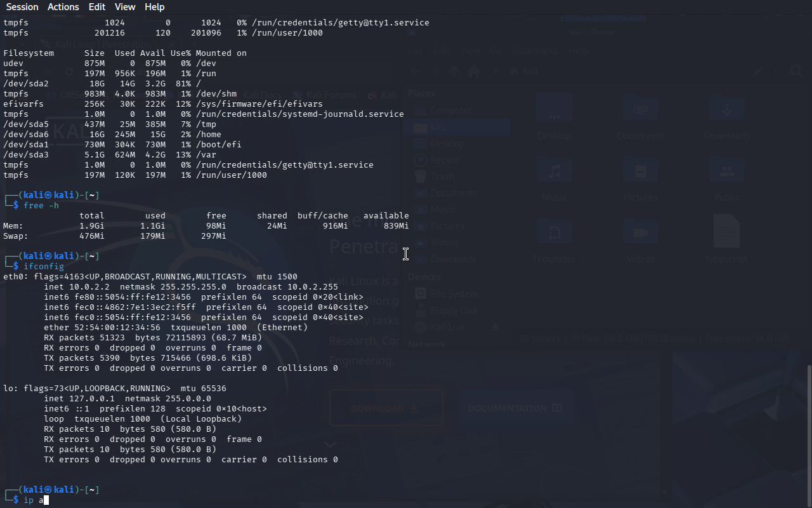
Task: Click the eject icon beside Kali Live
Action: (496, 327)
